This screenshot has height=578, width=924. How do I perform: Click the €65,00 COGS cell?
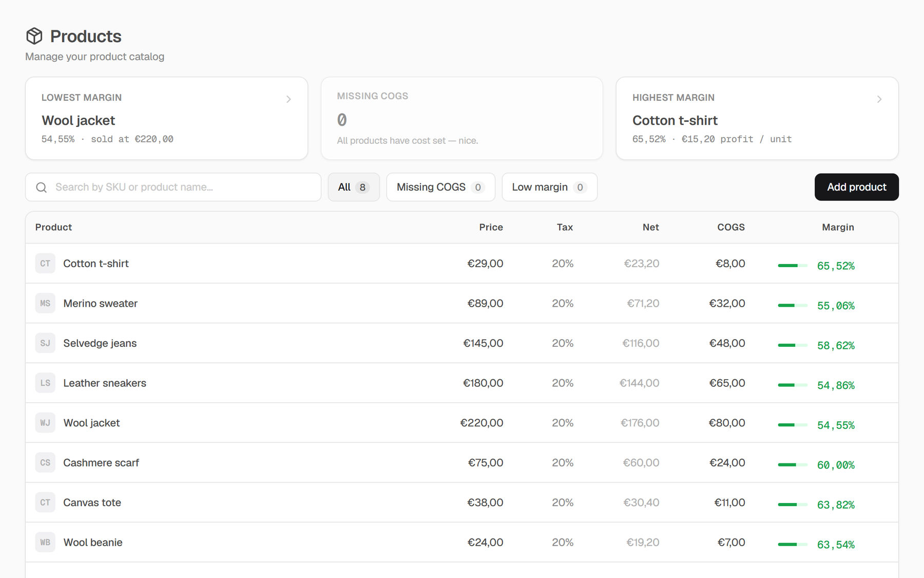727,383
